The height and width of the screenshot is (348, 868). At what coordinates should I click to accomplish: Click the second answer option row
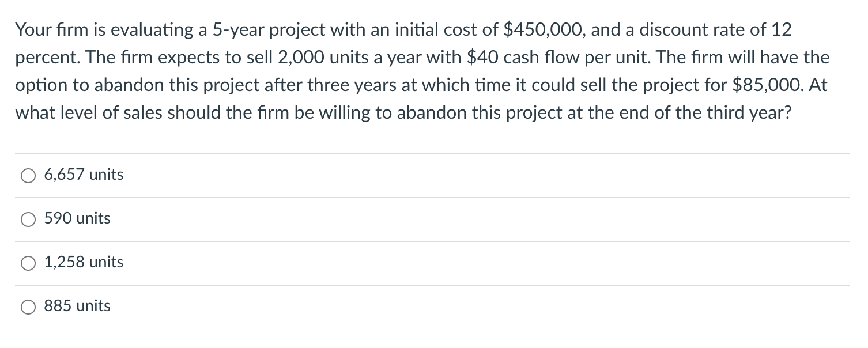(x=403, y=219)
